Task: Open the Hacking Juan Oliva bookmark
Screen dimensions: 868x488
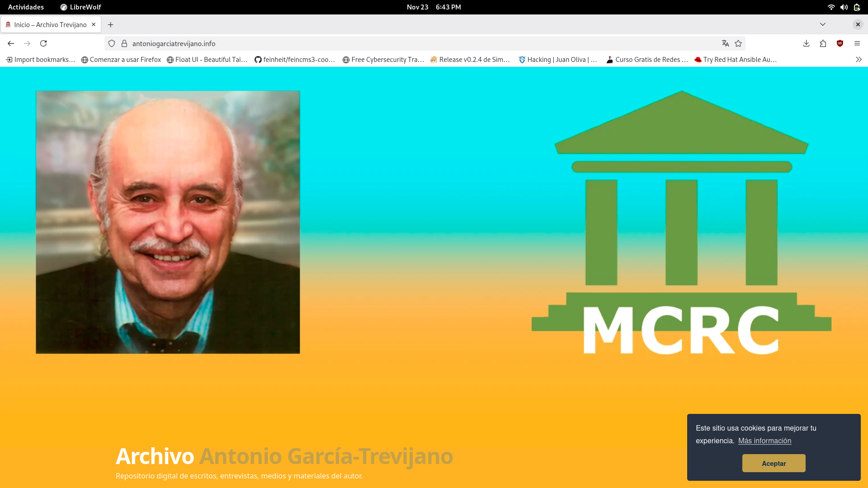Action: (558, 60)
